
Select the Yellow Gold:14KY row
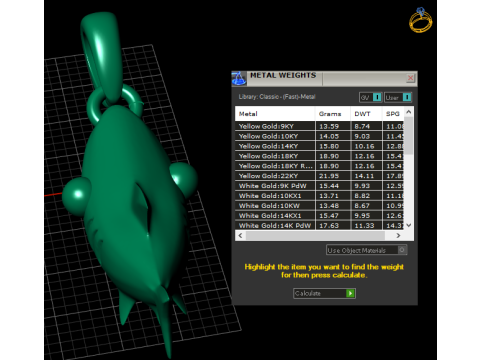319,146
